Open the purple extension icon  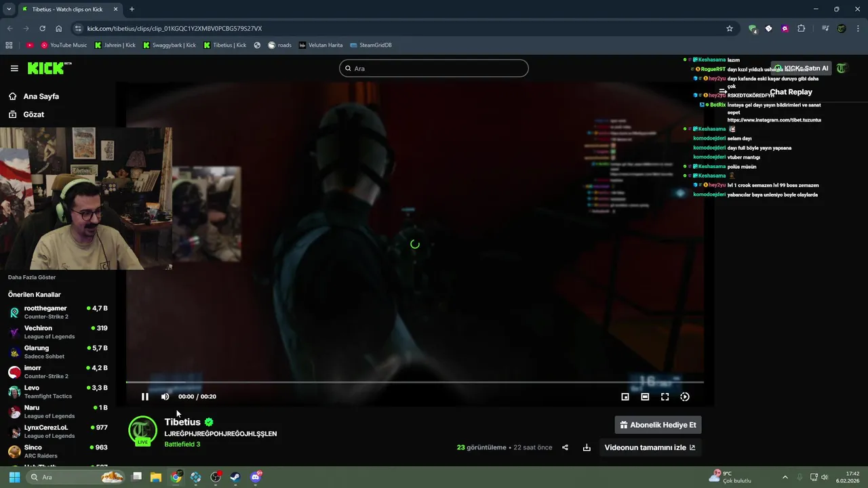pyautogui.click(x=785, y=28)
